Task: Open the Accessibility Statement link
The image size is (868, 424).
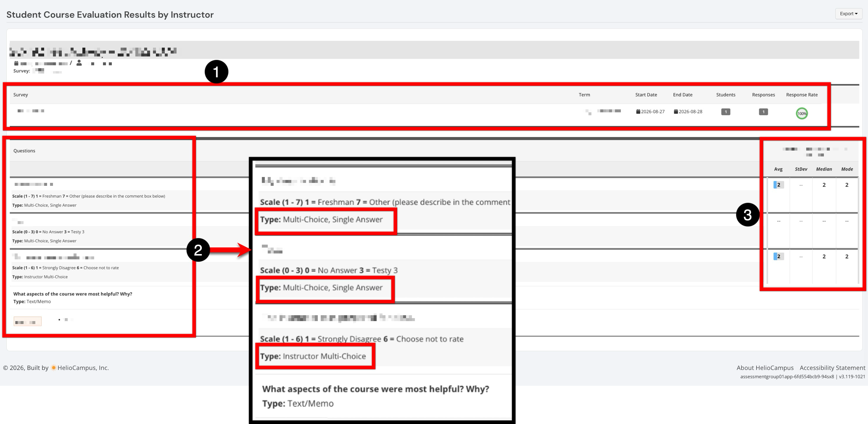Action: click(832, 368)
